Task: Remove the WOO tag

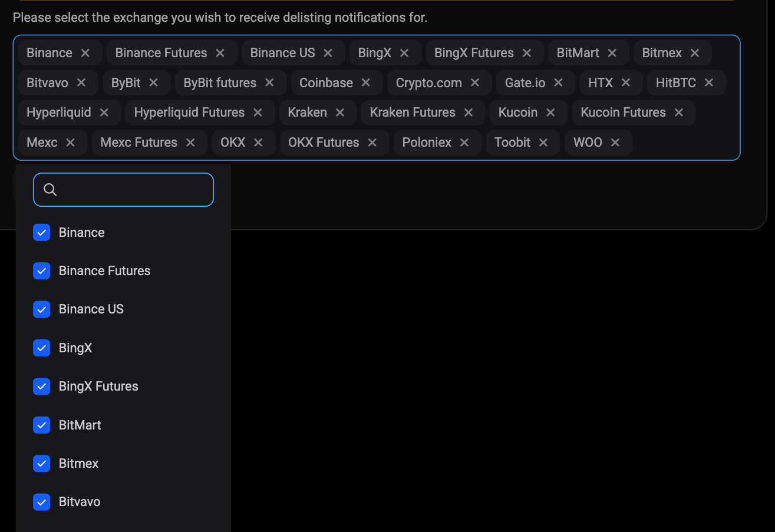Action: (x=615, y=143)
